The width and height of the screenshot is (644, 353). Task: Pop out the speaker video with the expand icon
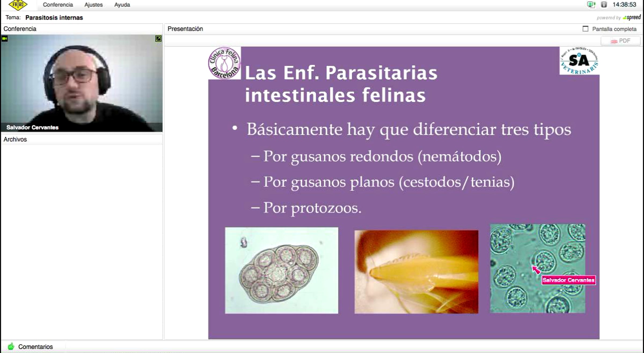click(x=158, y=39)
